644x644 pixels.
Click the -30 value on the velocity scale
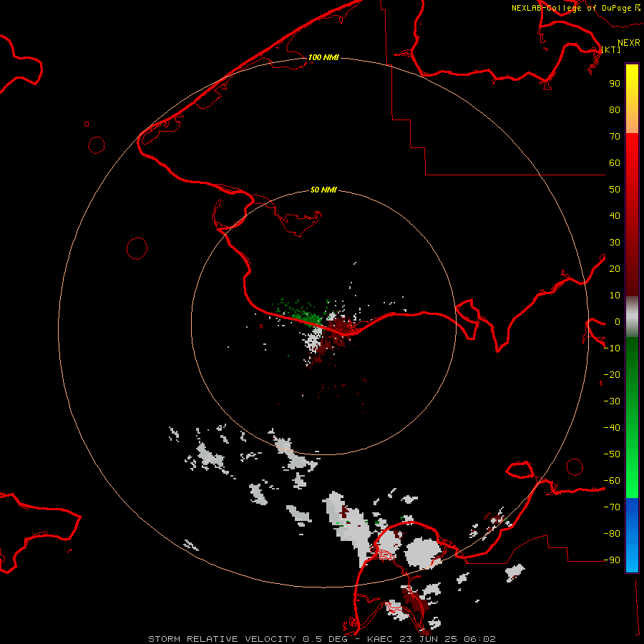pyautogui.click(x=612, y=401)
